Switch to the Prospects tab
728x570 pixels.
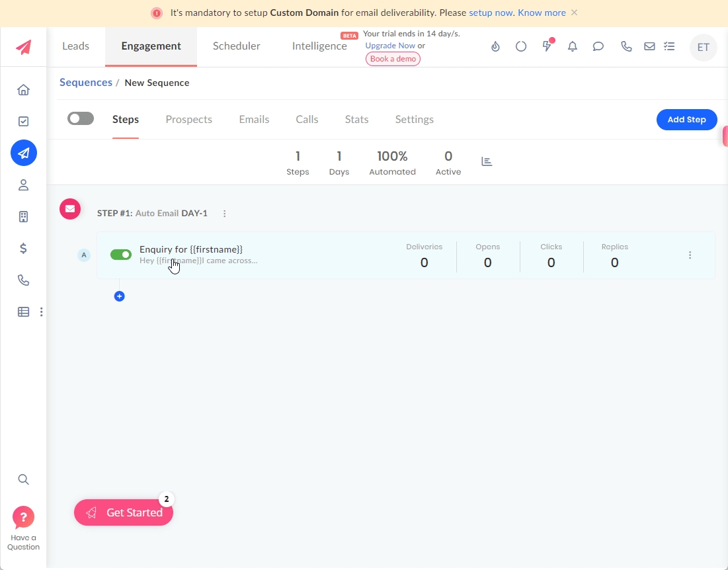(x=188, y=120)
